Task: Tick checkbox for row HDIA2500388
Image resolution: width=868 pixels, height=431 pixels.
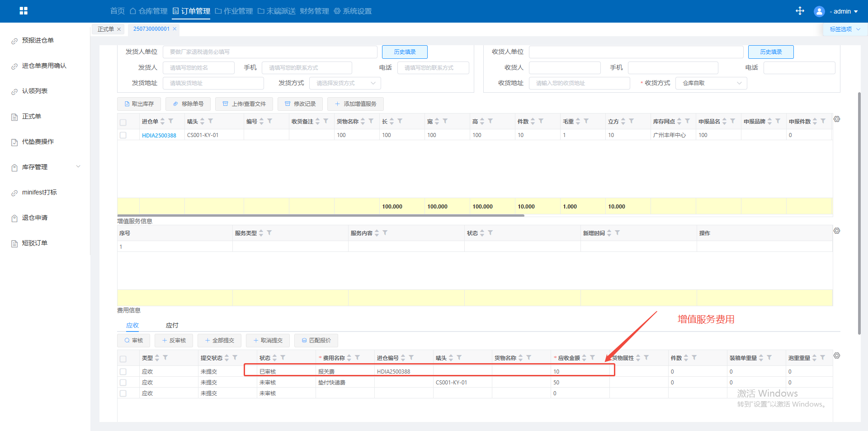Action: tap(123, 135)
